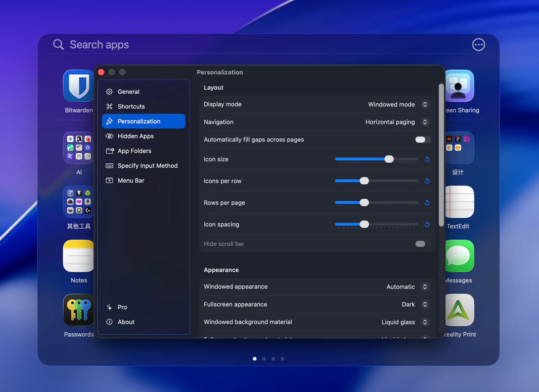
Task: Open the About section
Action: [144, 322]
